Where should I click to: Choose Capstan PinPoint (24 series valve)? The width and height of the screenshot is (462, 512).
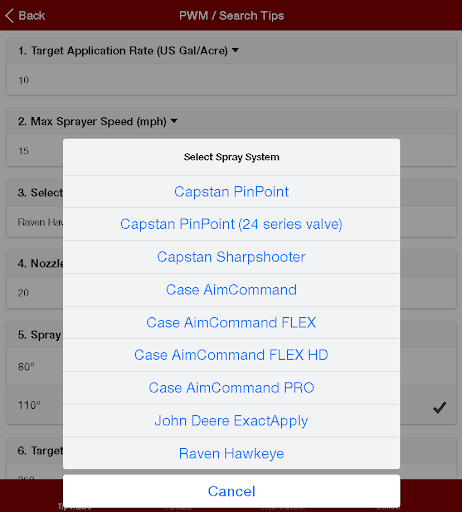[231, 224]
